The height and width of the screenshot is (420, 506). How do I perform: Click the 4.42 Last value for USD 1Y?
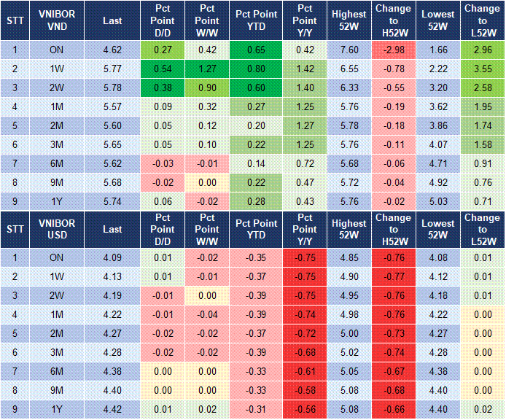(112, 409)
